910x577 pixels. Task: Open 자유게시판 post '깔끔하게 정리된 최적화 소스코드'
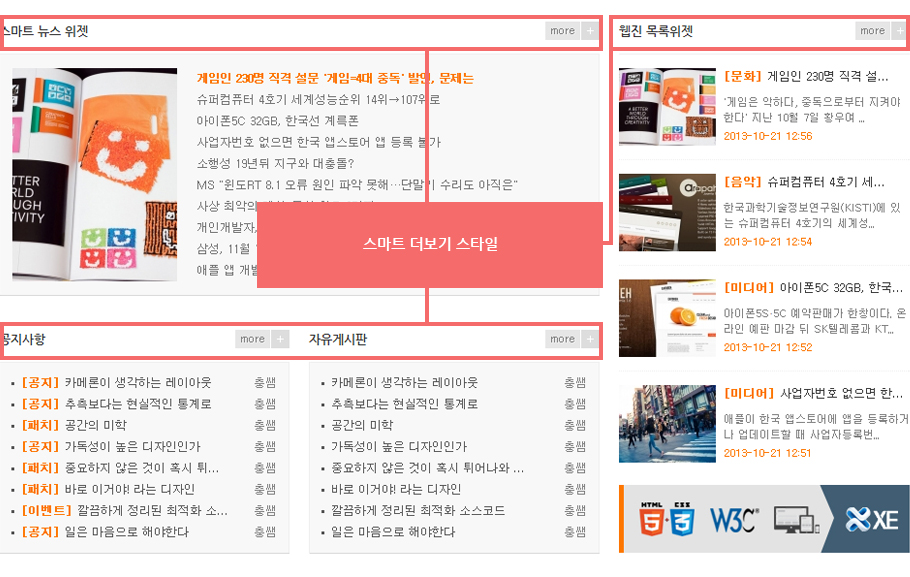418,511
